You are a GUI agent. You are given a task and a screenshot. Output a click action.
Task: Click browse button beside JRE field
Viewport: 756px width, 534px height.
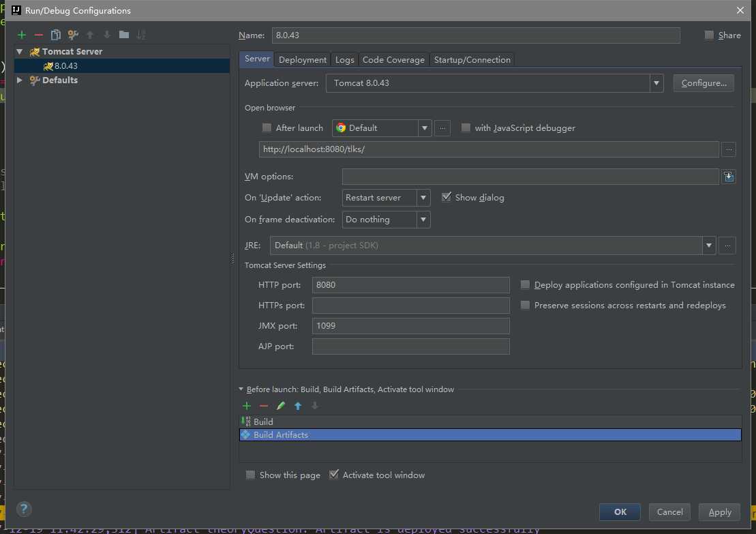tap(727, 246)
